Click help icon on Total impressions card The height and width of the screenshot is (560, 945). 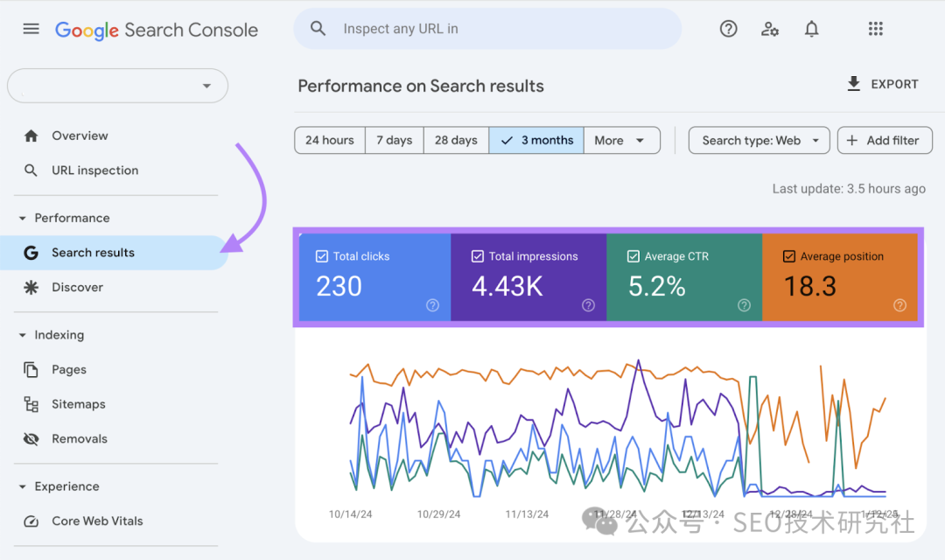[588, 305]
